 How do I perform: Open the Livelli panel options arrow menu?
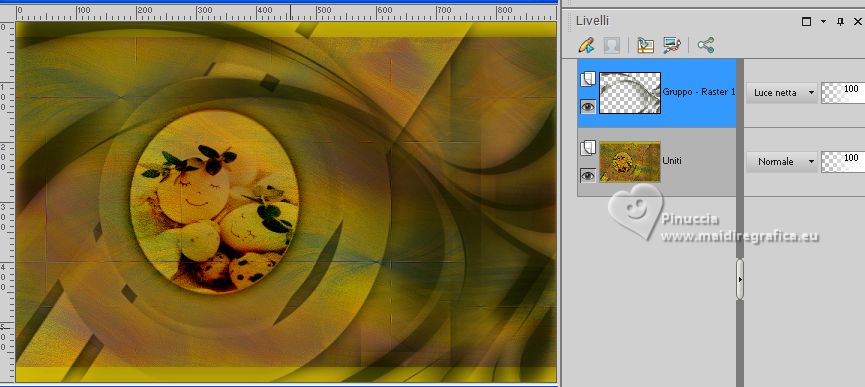(x=824, y=22)
